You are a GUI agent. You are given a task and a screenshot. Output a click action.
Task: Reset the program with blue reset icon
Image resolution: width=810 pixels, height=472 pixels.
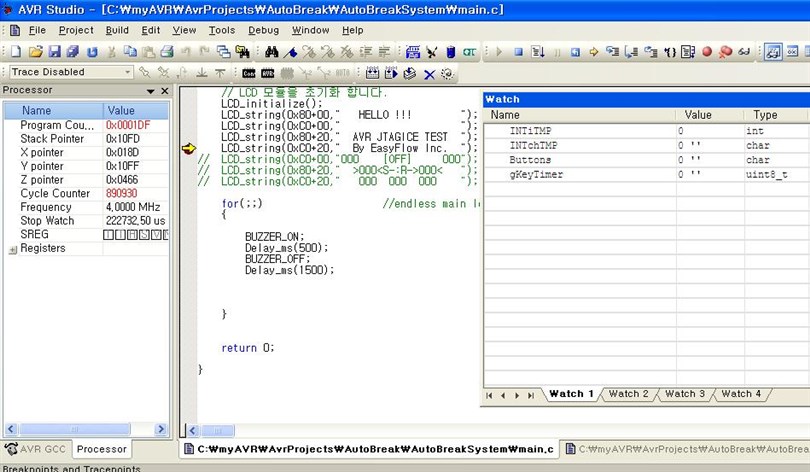coord(575,52)
